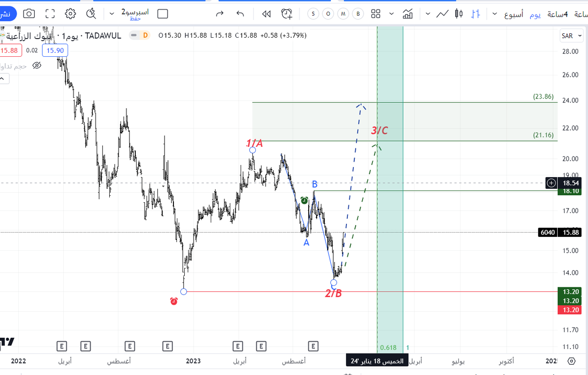Select weekly interval أسبوع
The width and height of the screenshot is (588, 375).
click(514, 14)
